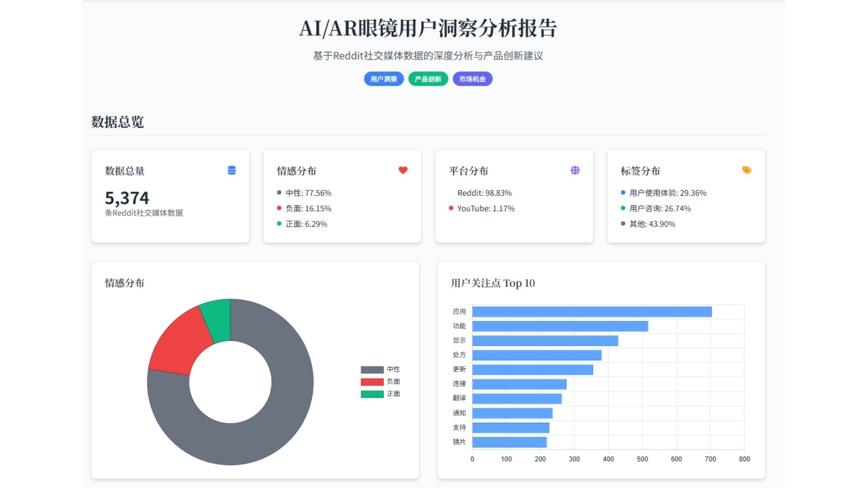Click the 用户使用体验: 29.36% entry
The image size is (868, 488).
click(x=667, y=193)
